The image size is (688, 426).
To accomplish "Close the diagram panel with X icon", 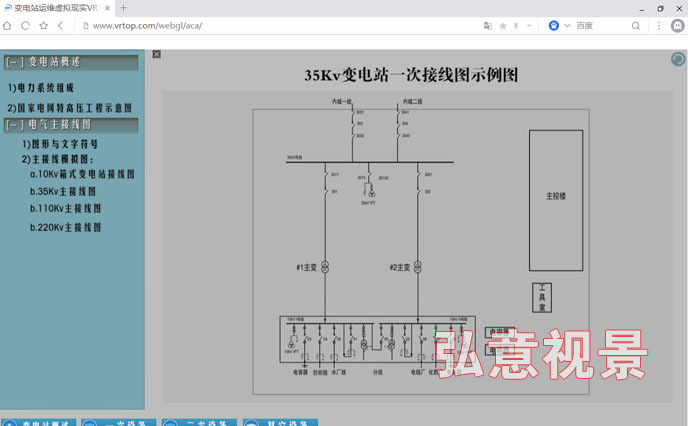I will (x=157, y=54).
